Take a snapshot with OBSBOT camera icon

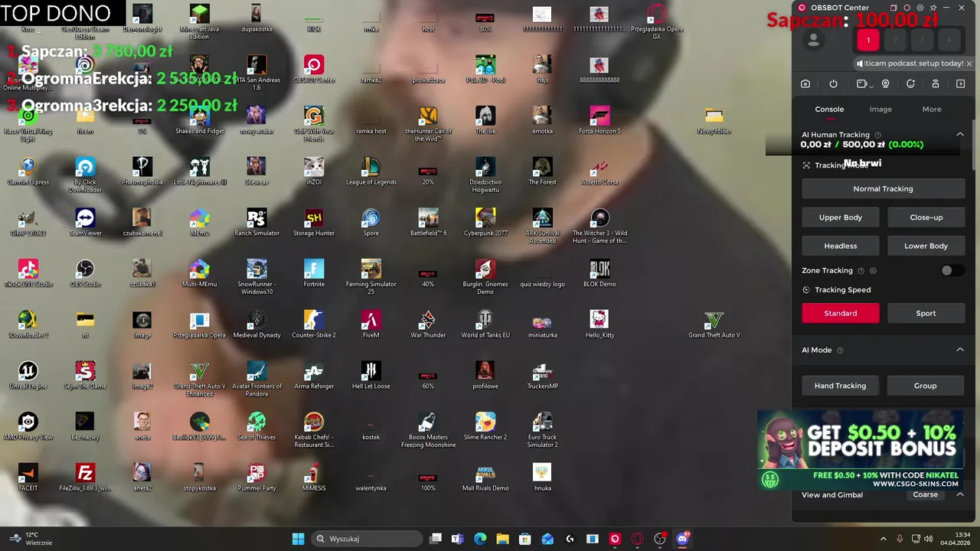click(805, 84)
